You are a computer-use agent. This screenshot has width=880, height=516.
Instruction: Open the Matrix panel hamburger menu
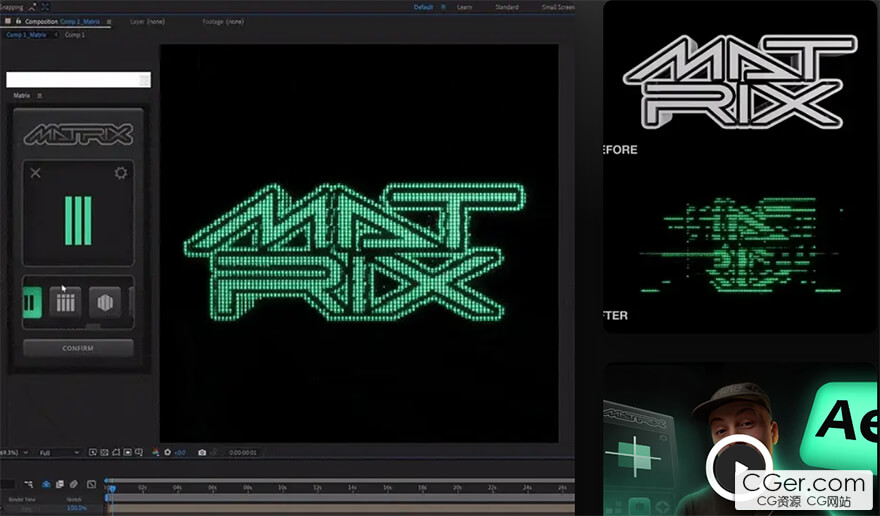tap(39, 96)
